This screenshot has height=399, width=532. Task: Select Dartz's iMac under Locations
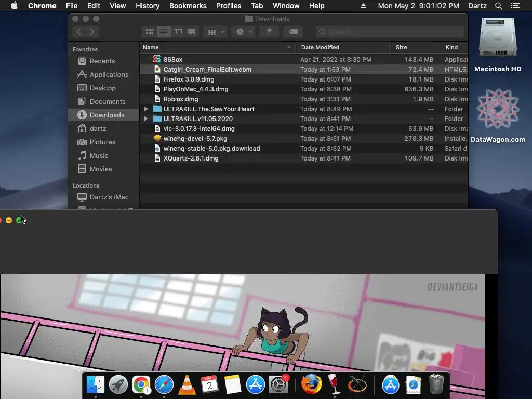click(x=103, y=197)
